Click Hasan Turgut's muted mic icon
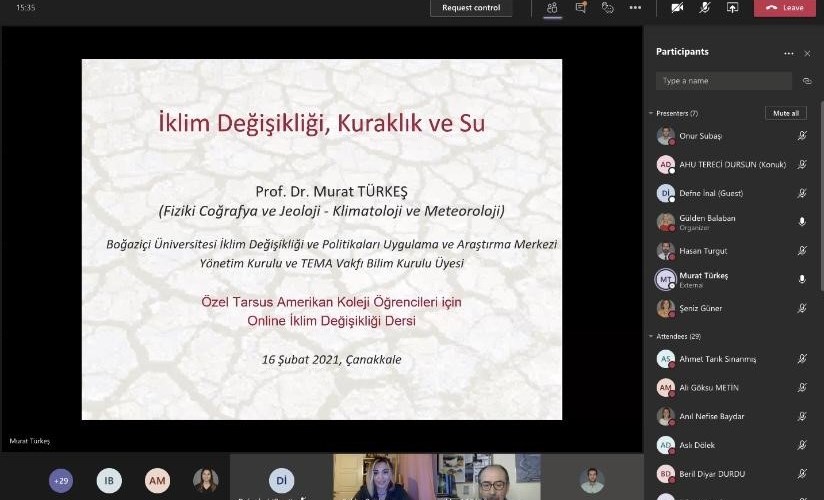 pyautogui.click(x=802, y=251)
